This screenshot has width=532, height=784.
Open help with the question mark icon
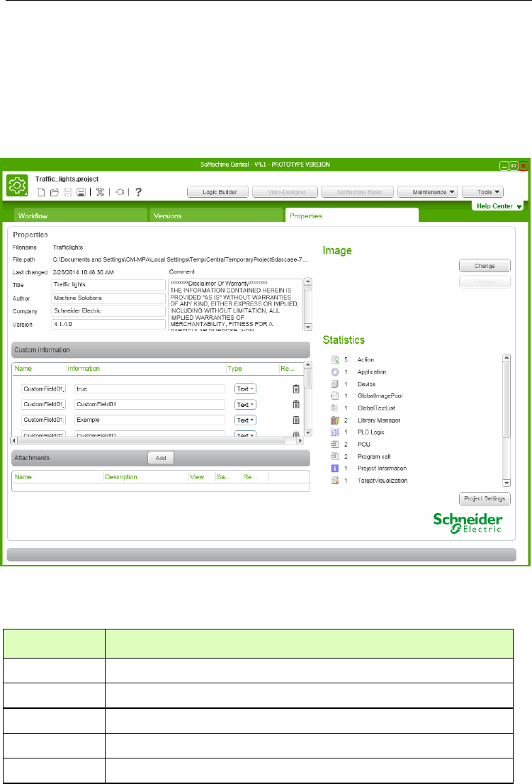(x=138, y=192)
